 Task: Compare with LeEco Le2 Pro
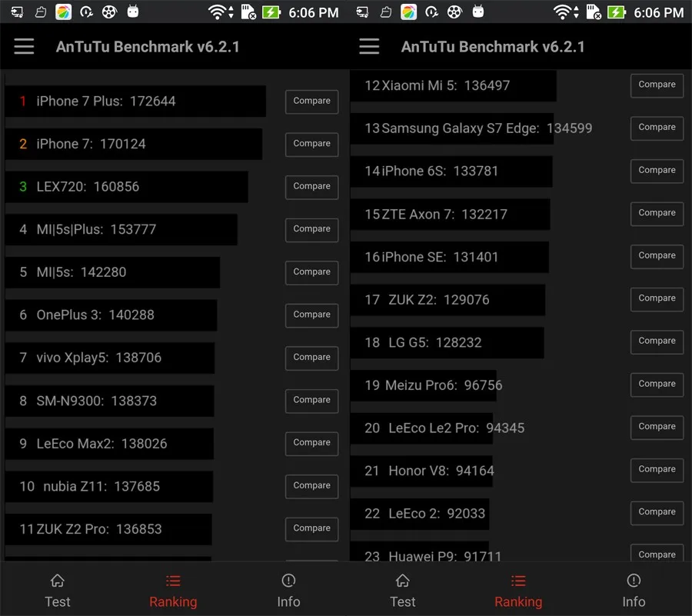[657, 428]
